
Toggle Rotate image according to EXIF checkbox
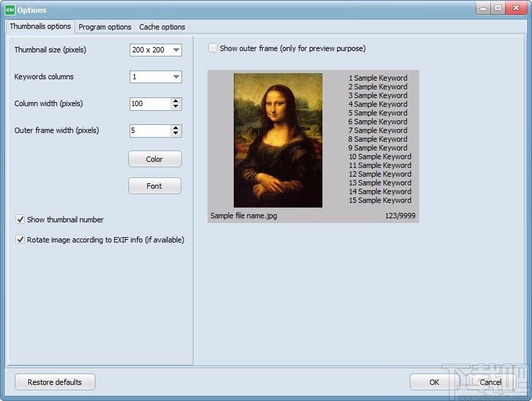click(20, 240)
